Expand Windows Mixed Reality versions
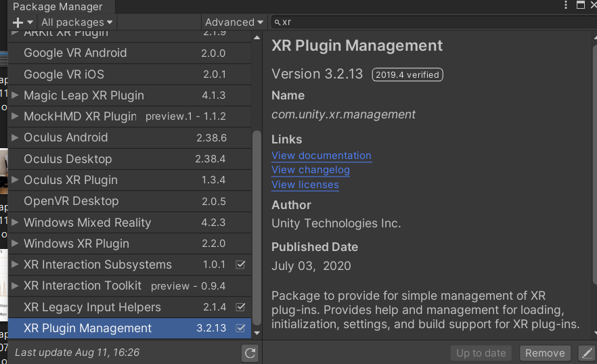The height and width of the screenshot is (364, 597). tap(15, 223)
